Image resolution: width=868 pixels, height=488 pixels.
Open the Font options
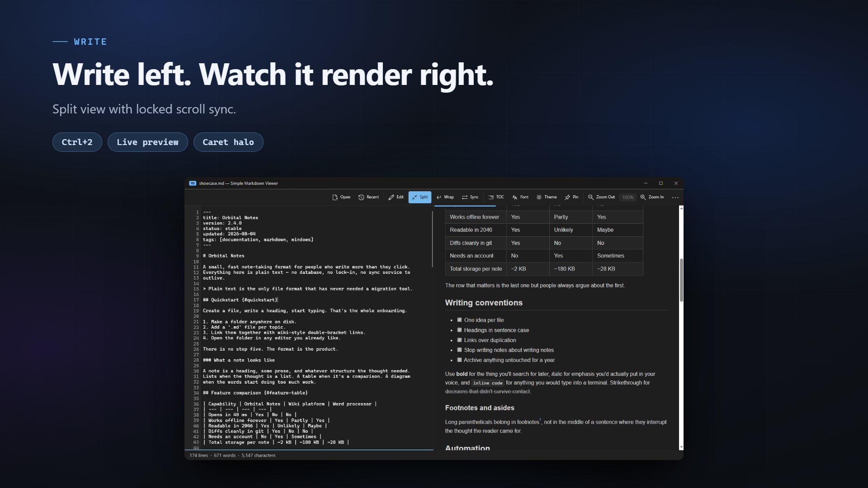(520, 197)
